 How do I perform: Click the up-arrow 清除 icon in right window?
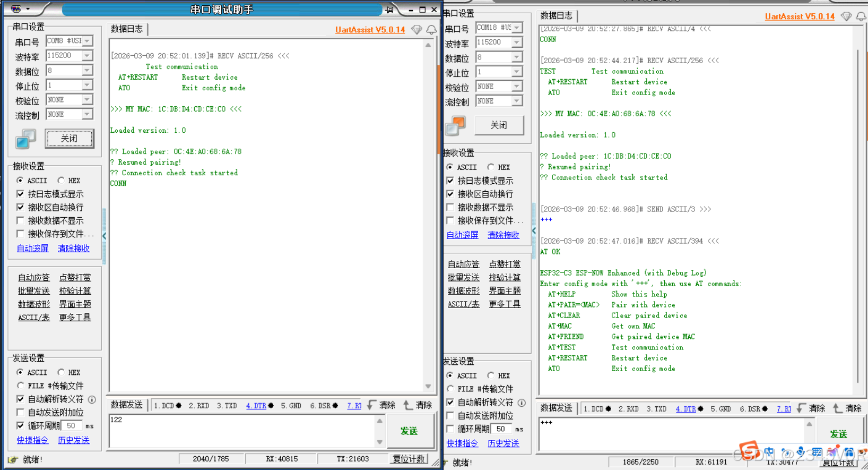pos(838,408)
